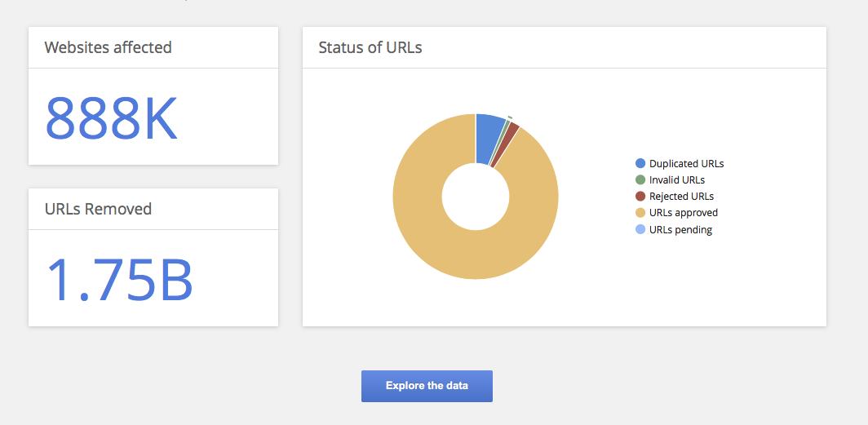
Task: Click the tan URLs approved legend dot
Action: click(640, 213)
